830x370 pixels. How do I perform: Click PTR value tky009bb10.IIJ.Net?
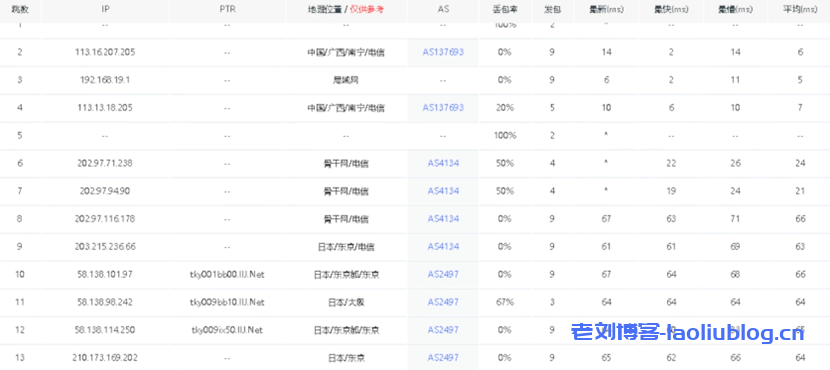(227, 302)
